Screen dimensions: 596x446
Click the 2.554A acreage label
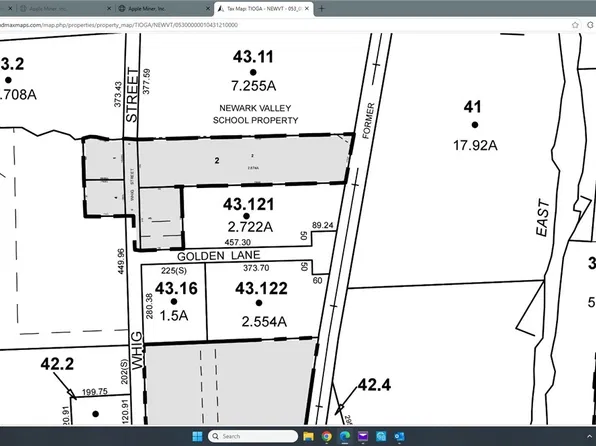click(x=264, y=322)
